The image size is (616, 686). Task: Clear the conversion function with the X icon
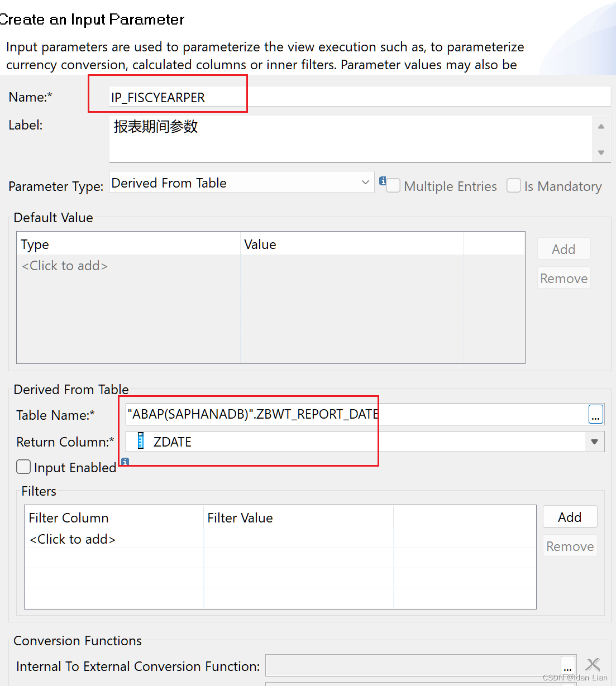593,665
